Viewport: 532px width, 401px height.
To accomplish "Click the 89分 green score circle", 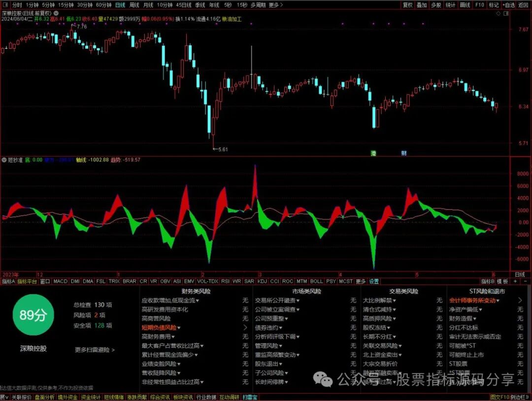I will pyautogui.click(x=33, y=315).
